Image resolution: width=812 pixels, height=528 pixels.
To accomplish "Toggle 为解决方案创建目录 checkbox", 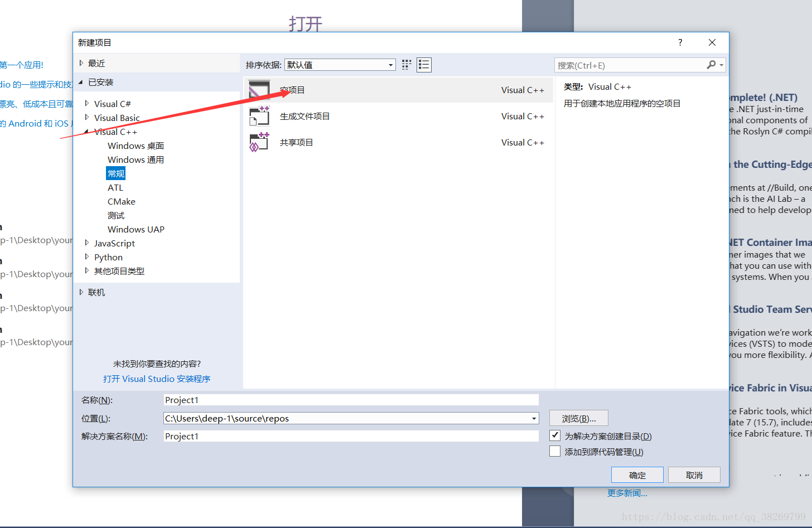I will point(555,435).
